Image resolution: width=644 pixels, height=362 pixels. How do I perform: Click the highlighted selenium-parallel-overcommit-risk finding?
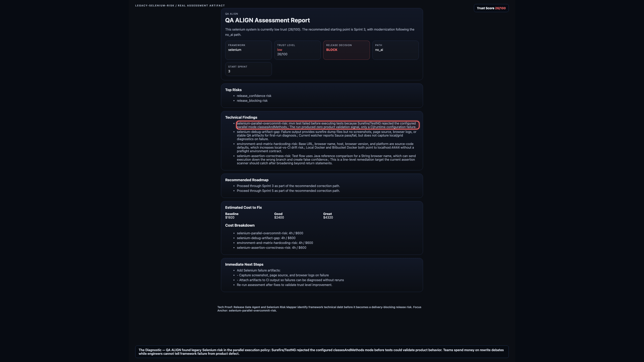(328, 125)
